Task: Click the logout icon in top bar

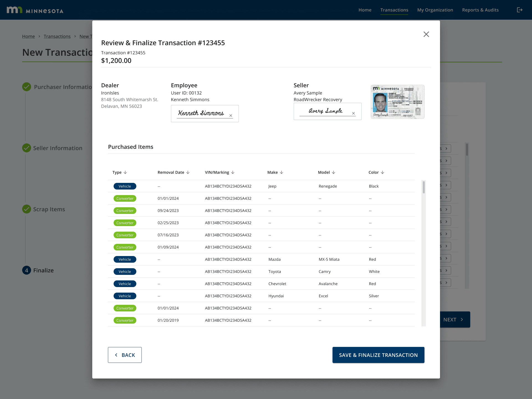Action: pyautogui.click(x=520, y=10)
